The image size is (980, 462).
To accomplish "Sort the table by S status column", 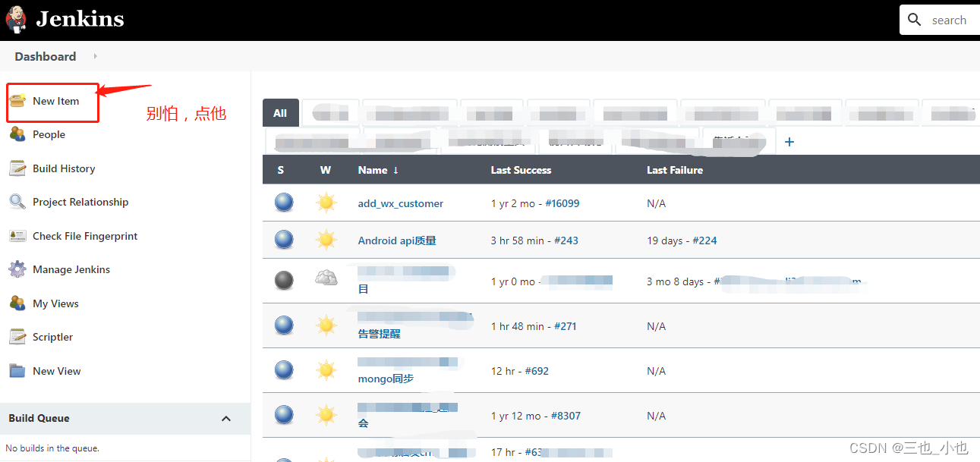I will (x=281, y=170).
